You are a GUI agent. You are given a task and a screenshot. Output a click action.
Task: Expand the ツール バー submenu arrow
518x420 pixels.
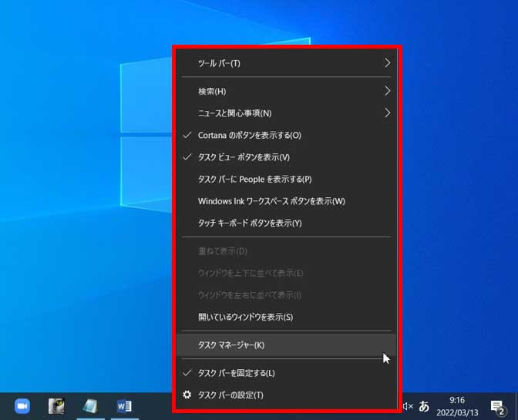[387, 63]
